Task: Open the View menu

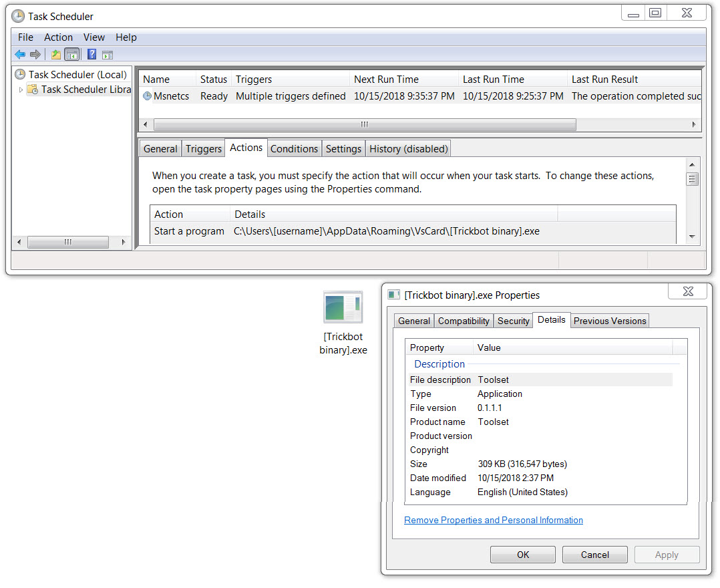Action: pos(94,37)
